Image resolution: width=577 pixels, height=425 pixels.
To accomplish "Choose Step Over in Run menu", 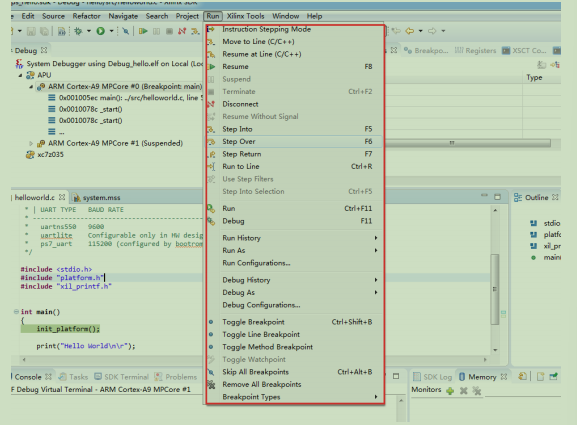I will point(294,142).
